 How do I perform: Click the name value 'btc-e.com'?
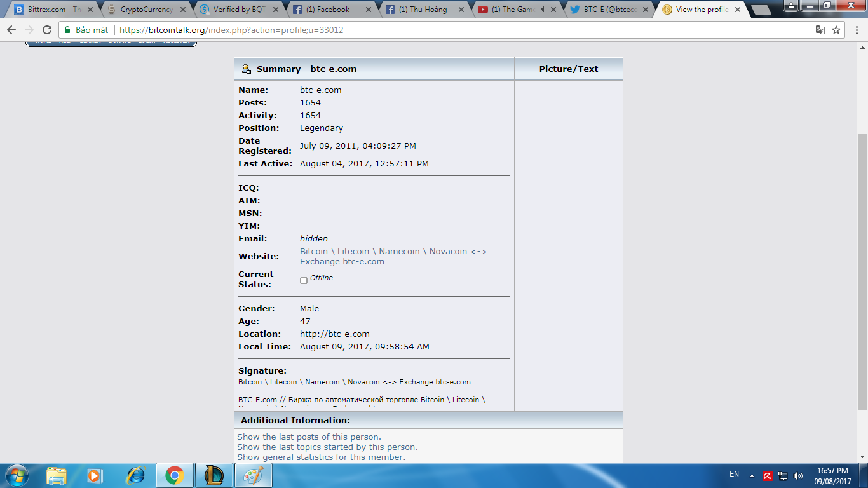pyautogui.click(x=321, y=90)
